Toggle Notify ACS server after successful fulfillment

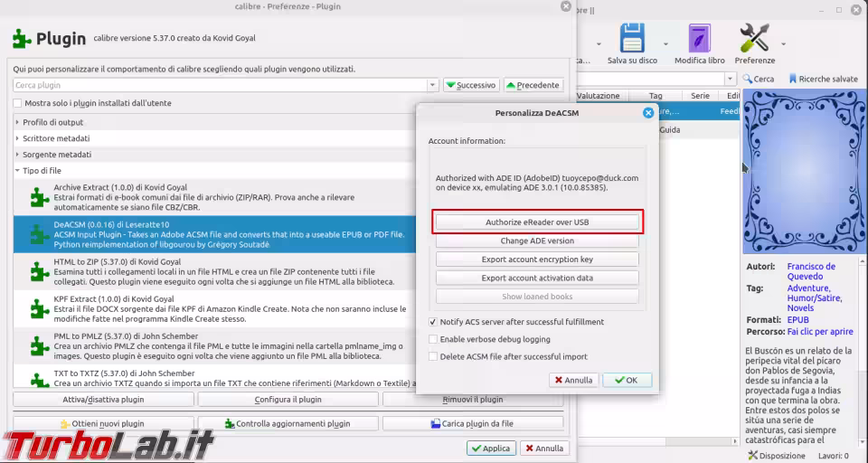(433, 322)
